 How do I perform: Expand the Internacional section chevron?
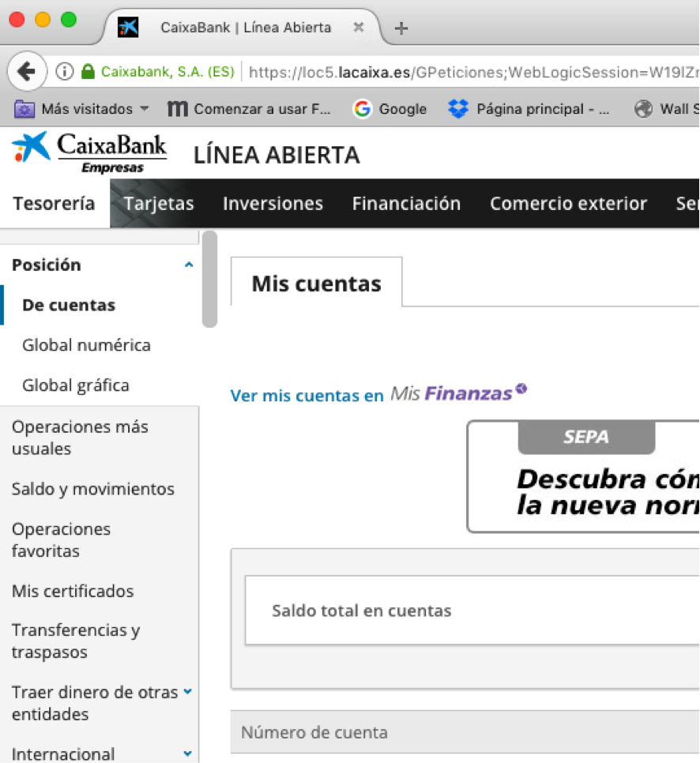[x=188, y=754]
